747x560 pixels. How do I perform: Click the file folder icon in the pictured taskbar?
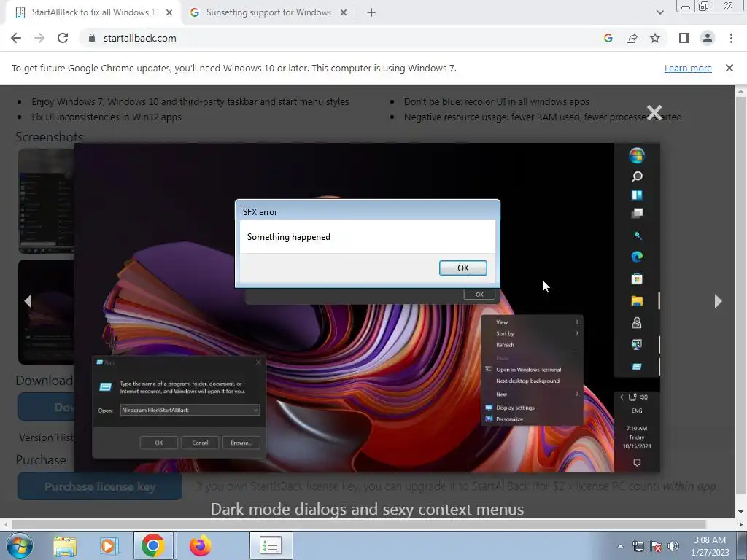637,301
